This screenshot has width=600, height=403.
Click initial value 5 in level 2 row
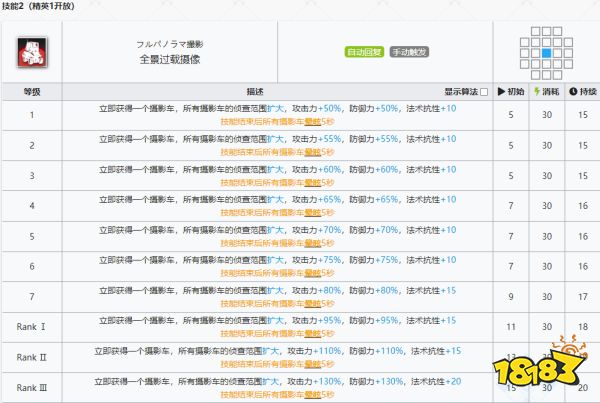511,145
